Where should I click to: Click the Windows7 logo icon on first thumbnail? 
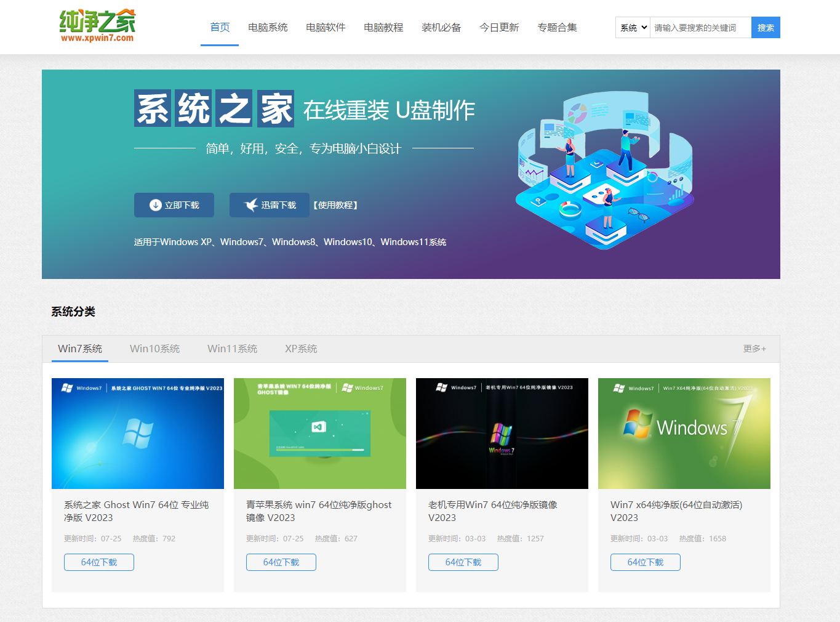tap(65, 387)
